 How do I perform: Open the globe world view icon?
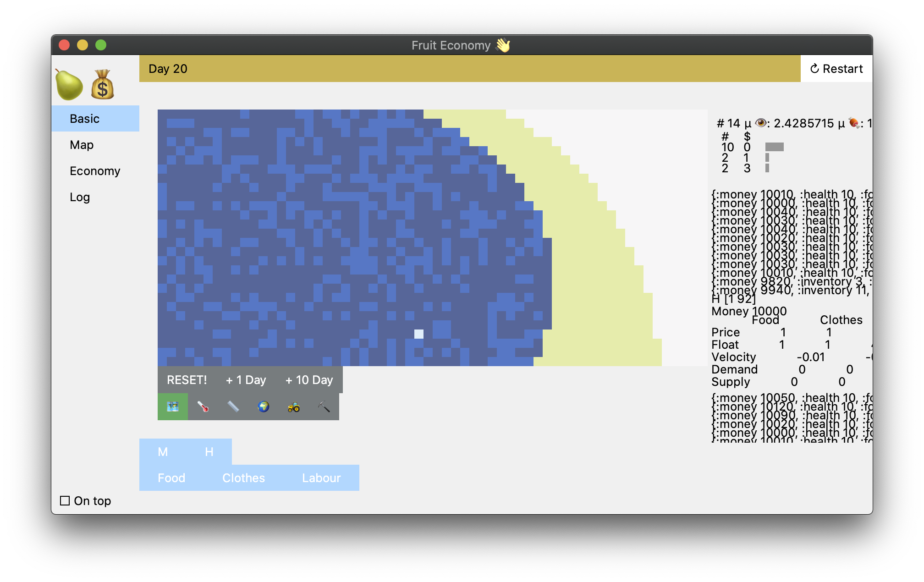point(263,406)
